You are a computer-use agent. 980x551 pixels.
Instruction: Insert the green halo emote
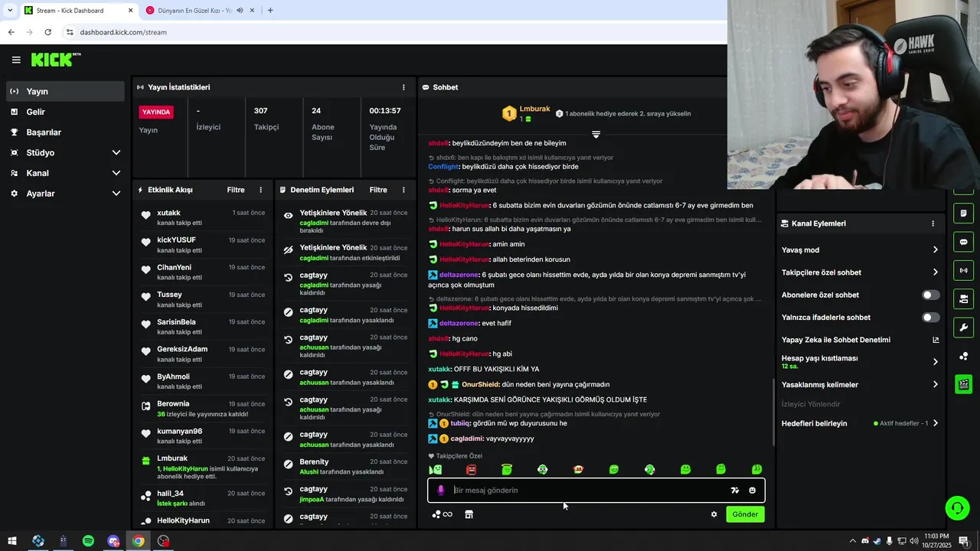point(506,469)
